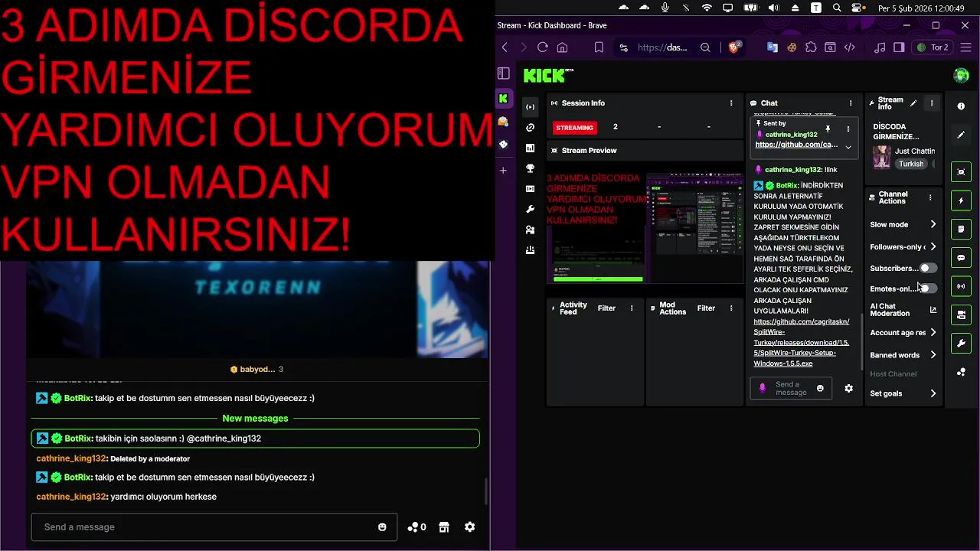The image size is (980, 551).
Task: Click Brave Shields lion icon
Action: click(734, 47)
